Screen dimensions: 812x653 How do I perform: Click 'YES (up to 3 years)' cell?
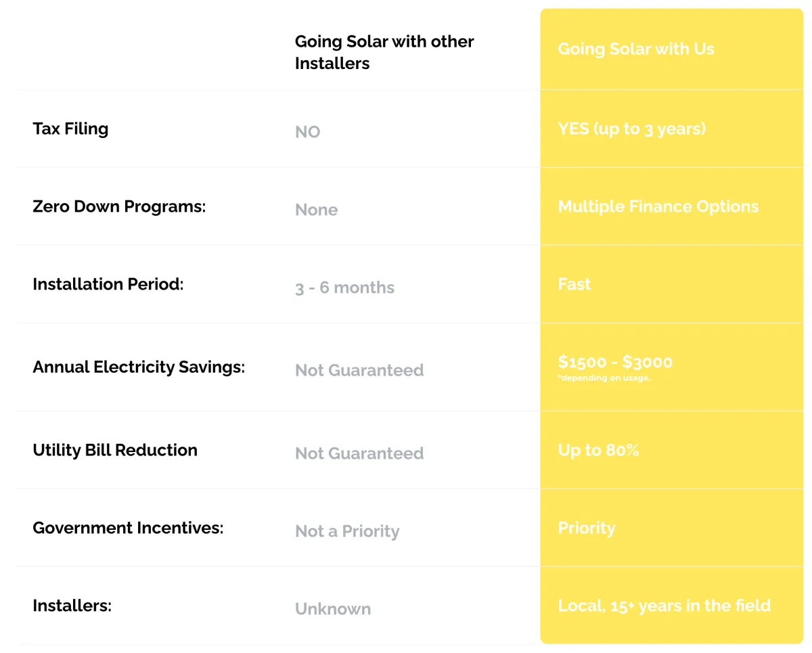point(631,129)
